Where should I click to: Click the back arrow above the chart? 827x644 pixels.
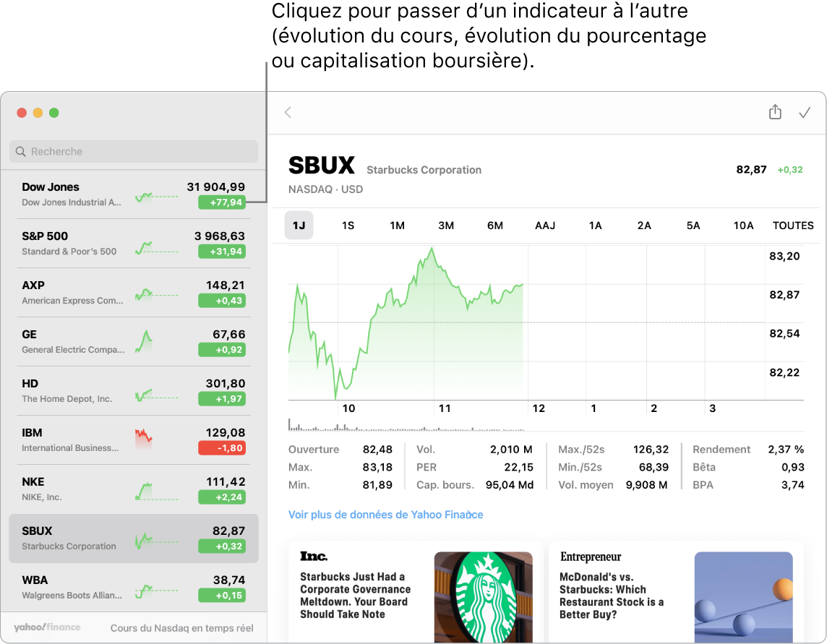pyautogui.click(x=287, y=112)
